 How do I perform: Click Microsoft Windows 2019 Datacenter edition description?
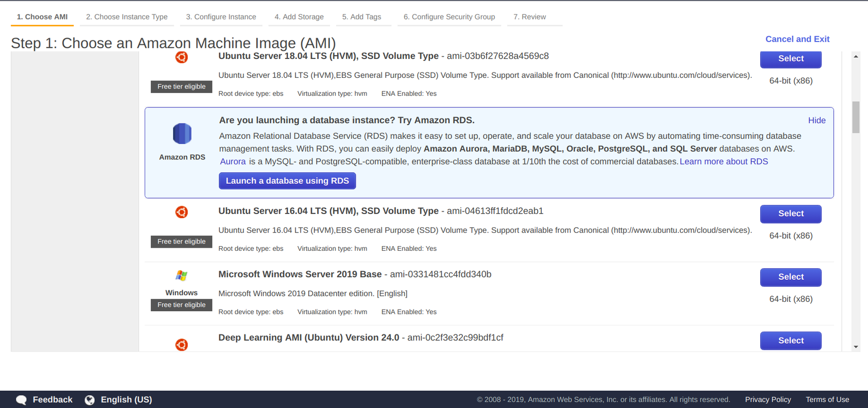tap(313, 293)
